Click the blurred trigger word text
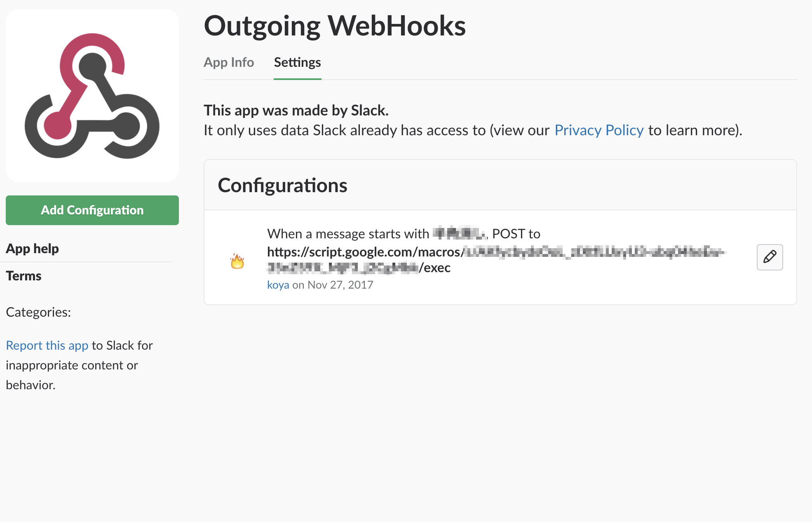 pyautogui.click(x=459, y=234)
